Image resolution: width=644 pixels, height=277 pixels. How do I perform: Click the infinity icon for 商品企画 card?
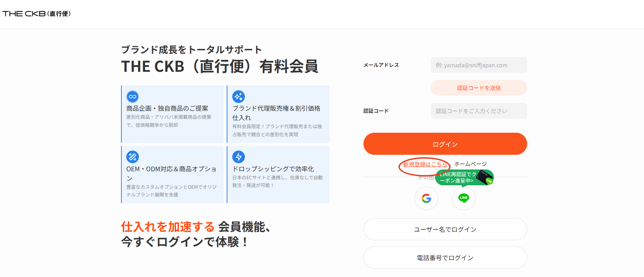click(133, 97)
